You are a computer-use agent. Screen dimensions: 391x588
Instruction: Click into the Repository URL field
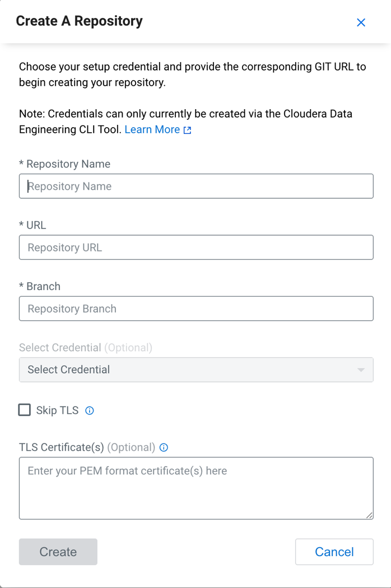tap(196, 247)
